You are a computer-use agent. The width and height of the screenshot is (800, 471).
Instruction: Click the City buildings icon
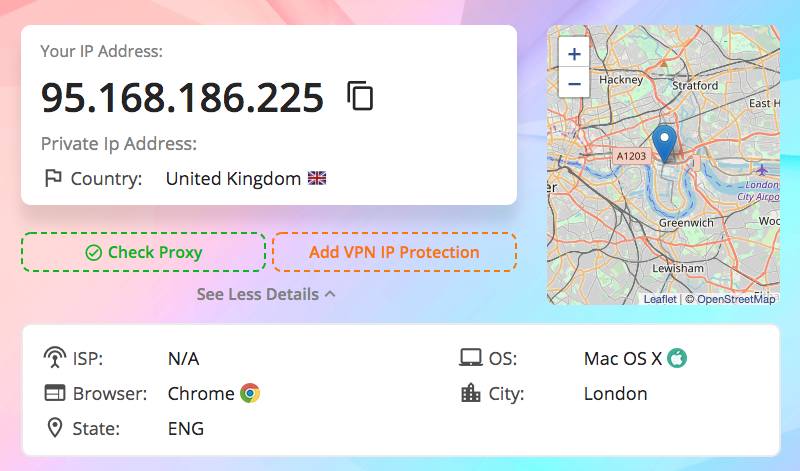coord(470,393)
